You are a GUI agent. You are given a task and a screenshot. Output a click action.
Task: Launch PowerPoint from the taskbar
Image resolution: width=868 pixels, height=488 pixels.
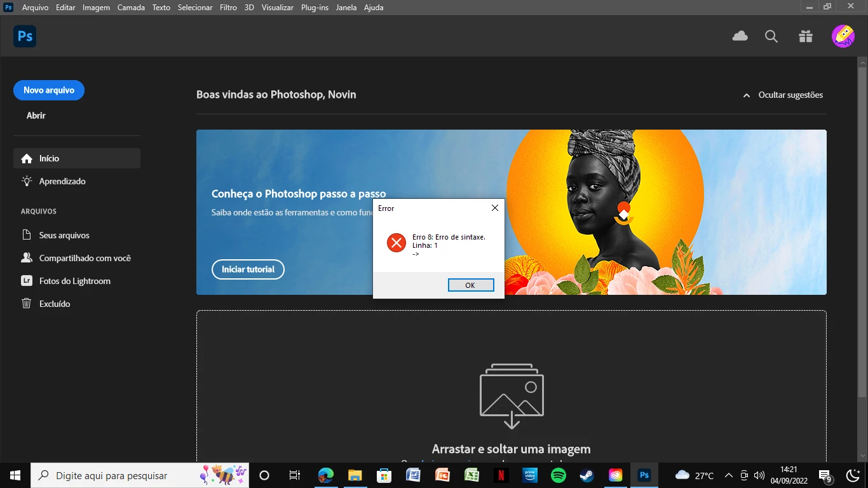[442, 475]
